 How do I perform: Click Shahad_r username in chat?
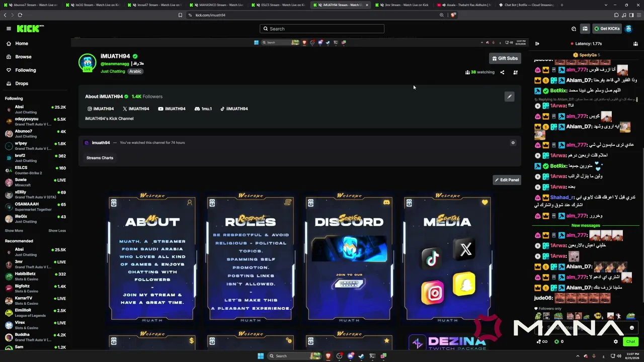point(561,198)
